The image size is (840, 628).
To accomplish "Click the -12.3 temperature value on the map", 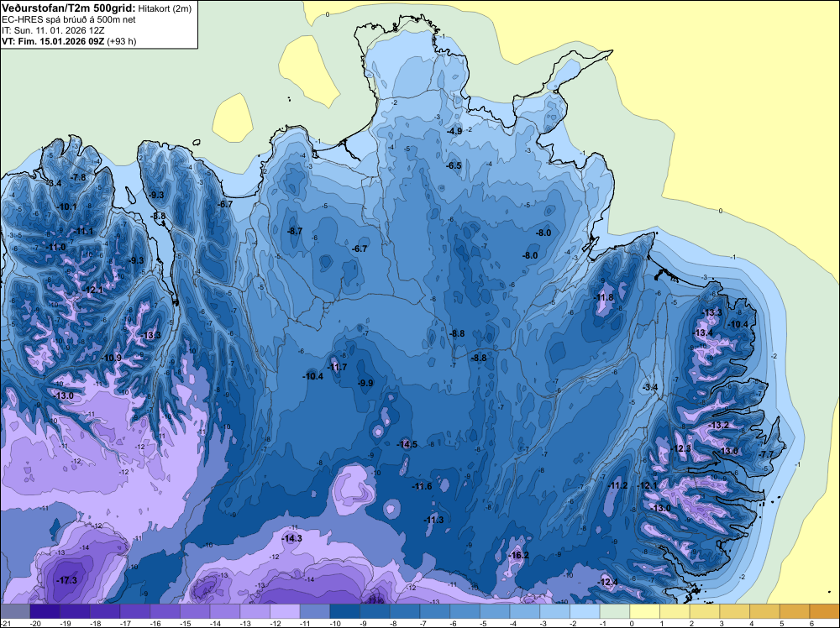I will [681, 448].
